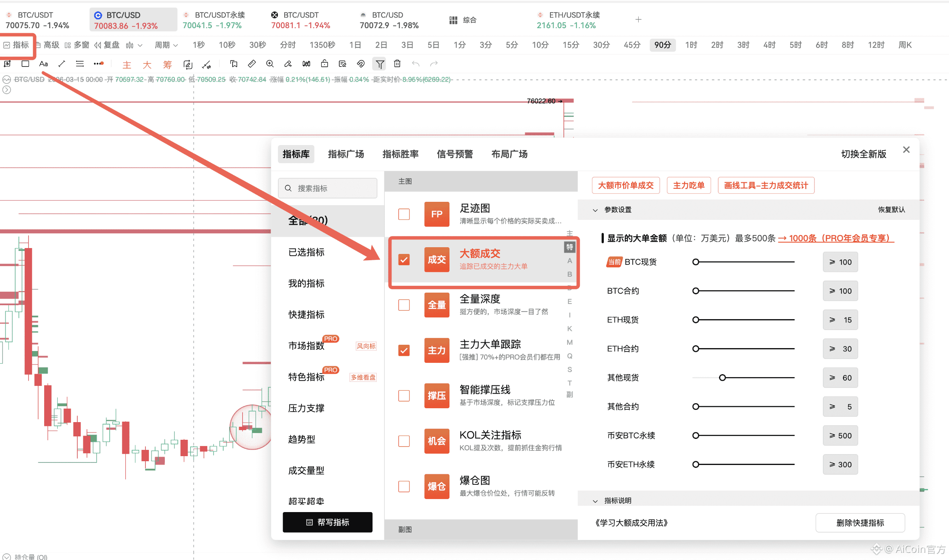Collapse the 指标说明 section

click(x=595, y=501)
